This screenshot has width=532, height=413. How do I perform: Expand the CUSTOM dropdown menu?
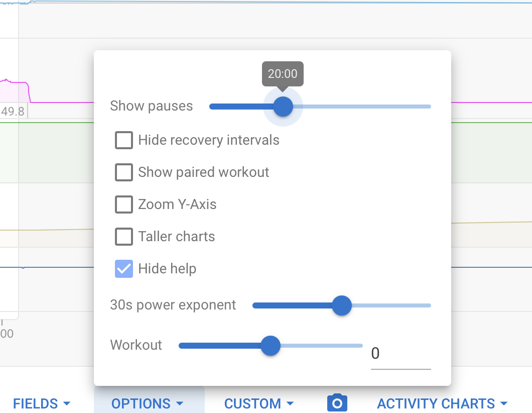[259, 403]
